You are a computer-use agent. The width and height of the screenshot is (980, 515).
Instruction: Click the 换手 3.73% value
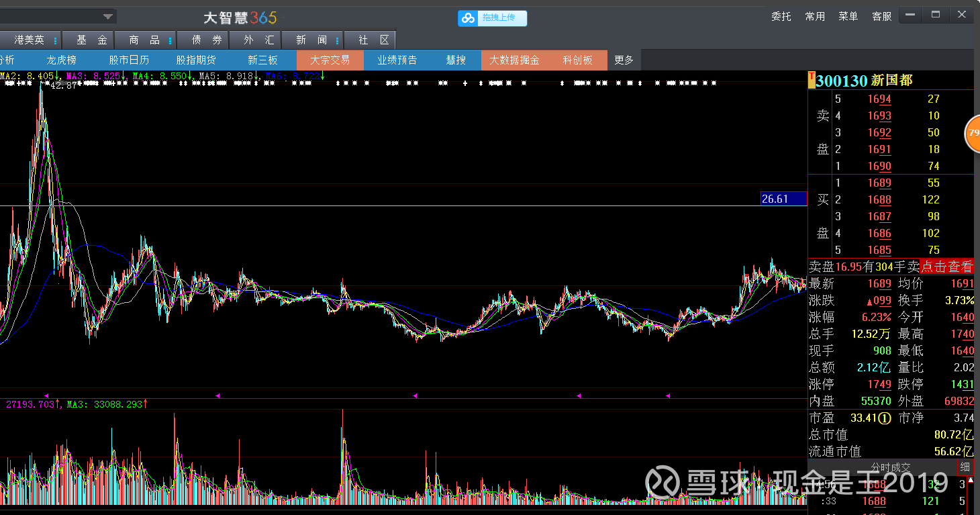(959, 300)
